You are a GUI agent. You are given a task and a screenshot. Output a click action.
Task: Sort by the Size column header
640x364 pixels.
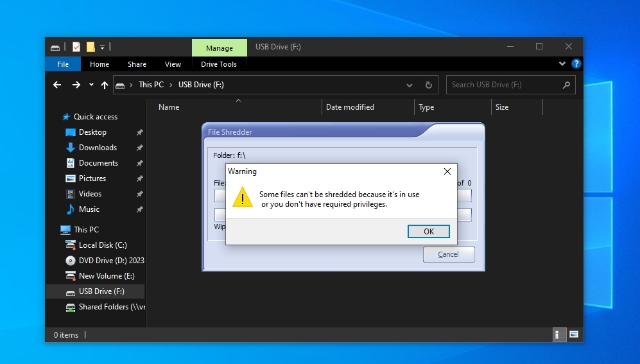click(501, 107)
